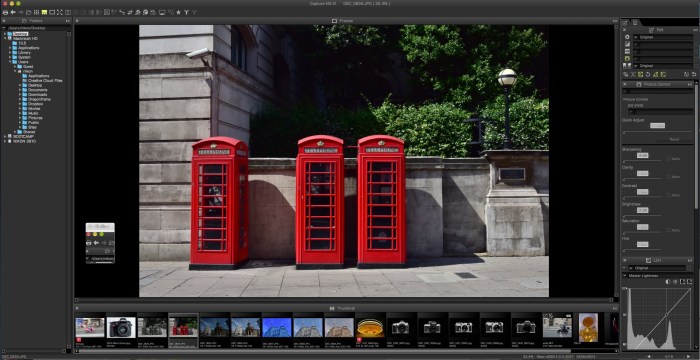Click the Hue slider track
700x360 pixels.
(642, 250)
